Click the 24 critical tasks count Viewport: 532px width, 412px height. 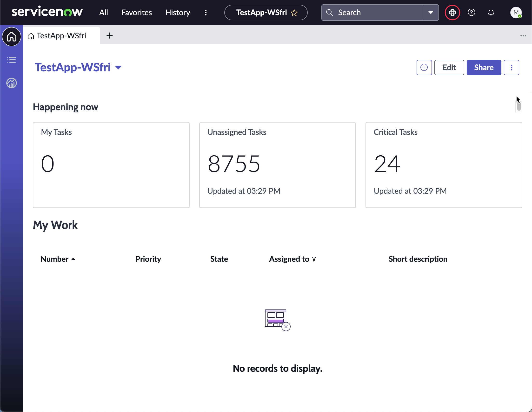[387, 164]
